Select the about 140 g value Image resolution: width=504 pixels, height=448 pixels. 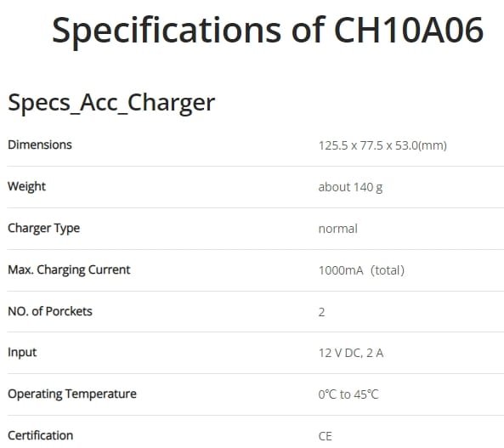[350, 187]
